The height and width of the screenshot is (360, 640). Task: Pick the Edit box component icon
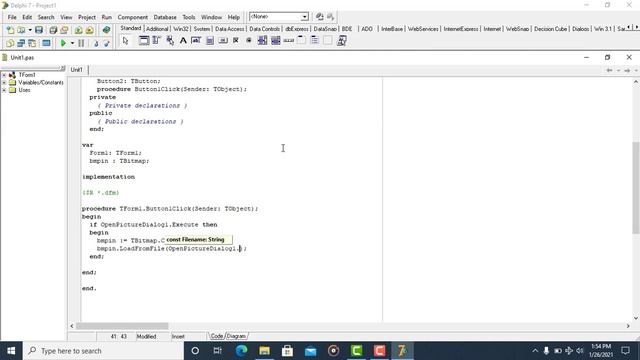196,40
